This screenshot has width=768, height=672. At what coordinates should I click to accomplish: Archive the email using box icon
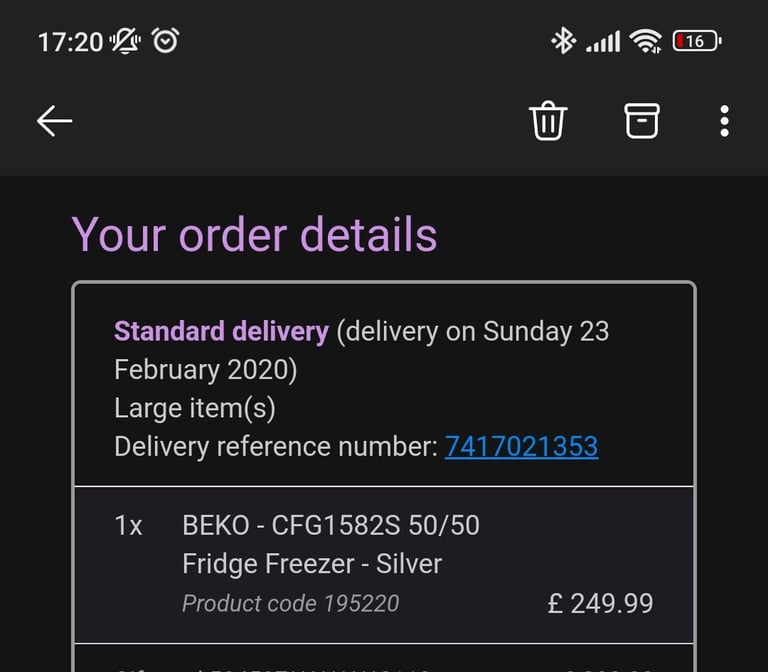[x=642, y=120]
